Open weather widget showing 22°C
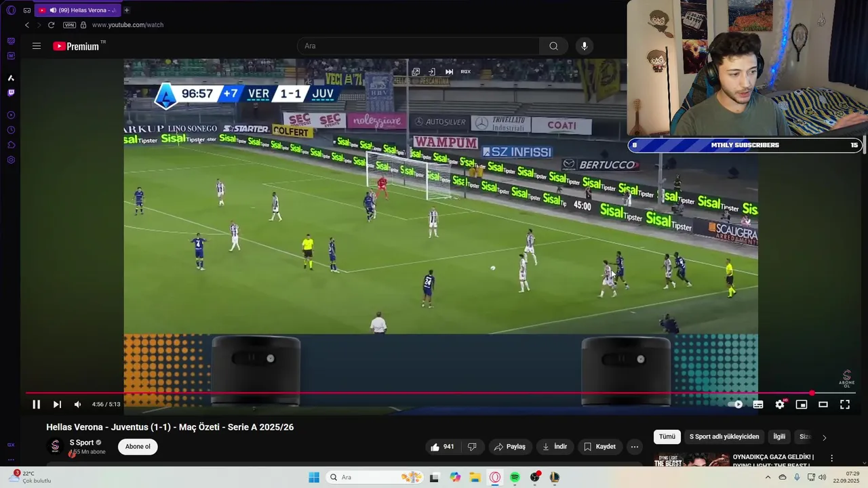 point(30,477)
